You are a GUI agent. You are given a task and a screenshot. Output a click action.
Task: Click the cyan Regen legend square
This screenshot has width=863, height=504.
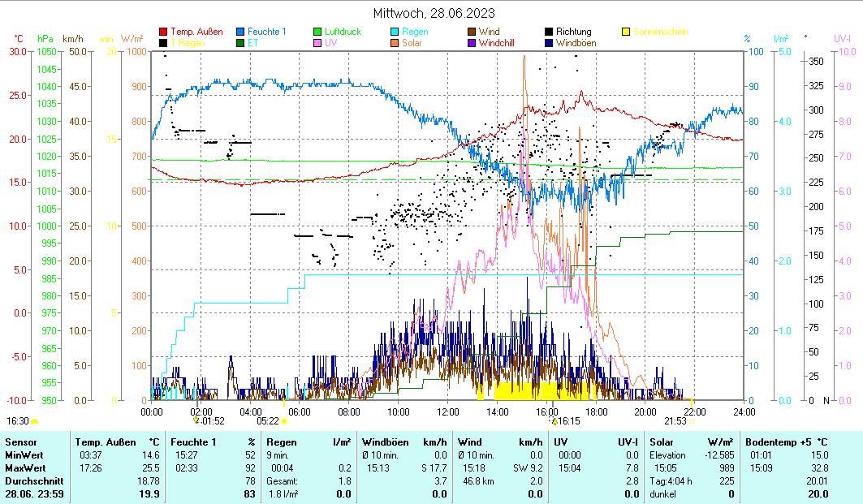tap(395, 32)
